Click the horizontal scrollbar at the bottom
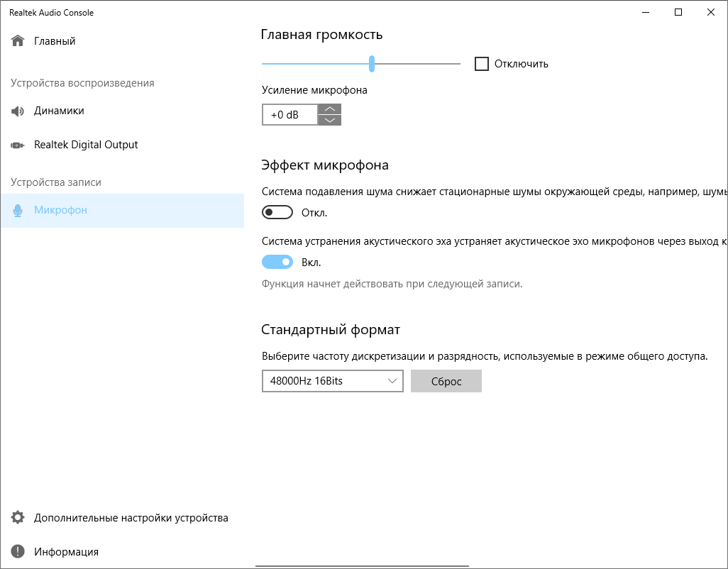This screenshot has height=569, width=728. [362, 565]
